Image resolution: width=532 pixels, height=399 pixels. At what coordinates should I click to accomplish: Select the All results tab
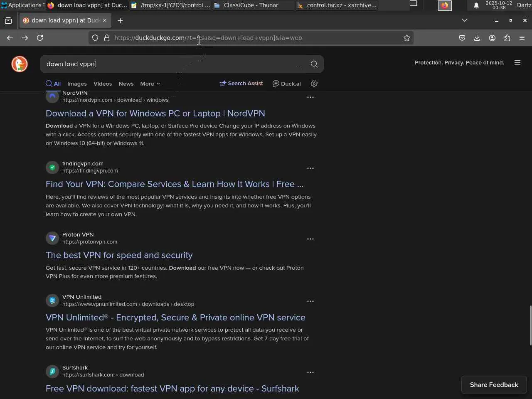53,84
